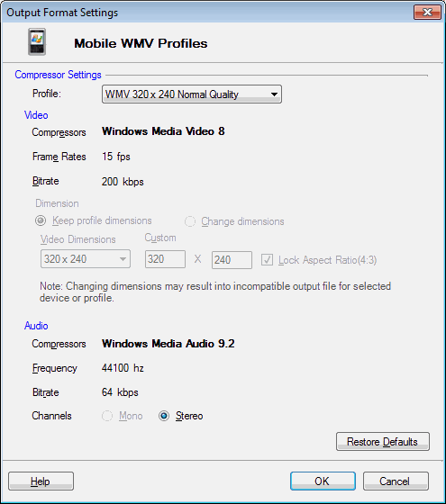Click the Frame Rates label
This screenshot has width=446, height=504.
pyautogui.click(x=59, y=157)
